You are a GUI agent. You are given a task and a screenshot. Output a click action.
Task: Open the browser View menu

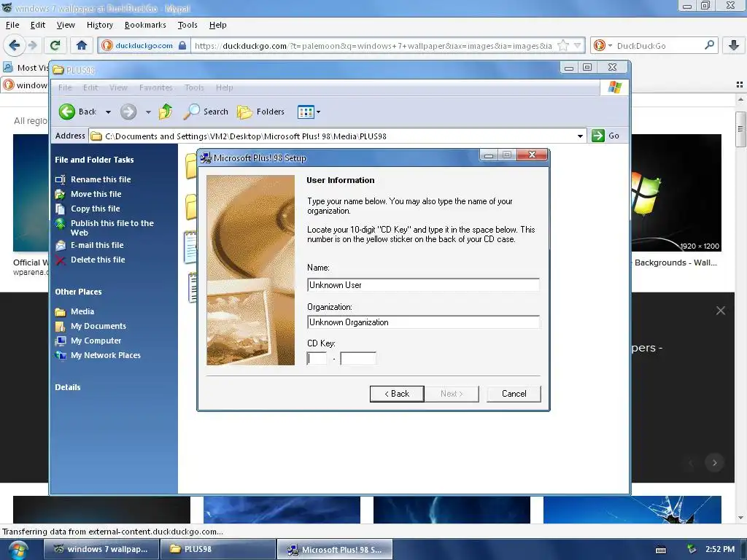point(66,25)
